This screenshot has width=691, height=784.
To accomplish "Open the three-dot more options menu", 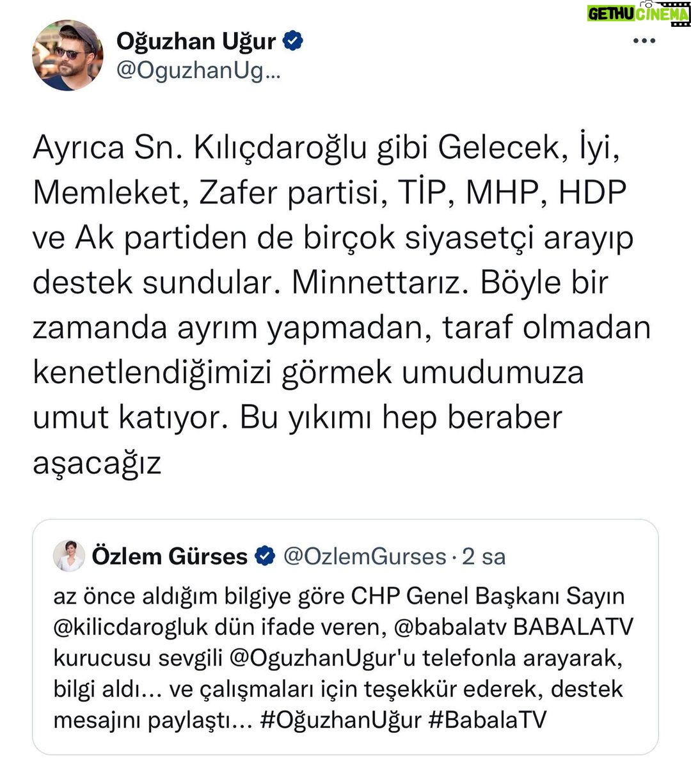I will click(644, 42).
